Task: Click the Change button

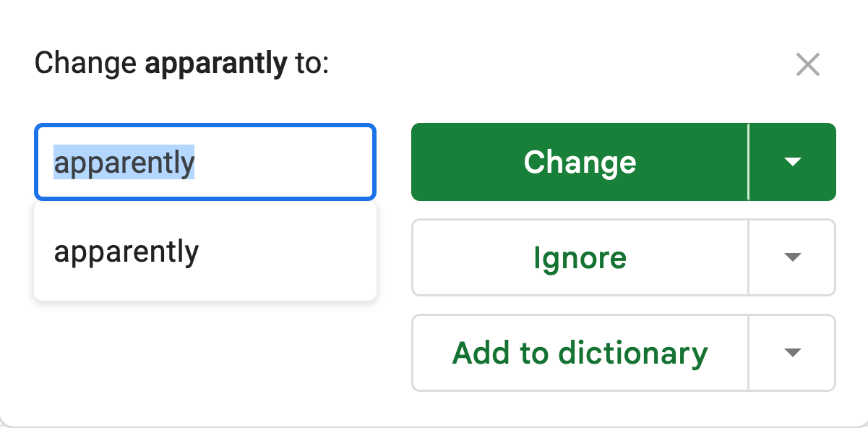Action: click(x=580, y=162)
